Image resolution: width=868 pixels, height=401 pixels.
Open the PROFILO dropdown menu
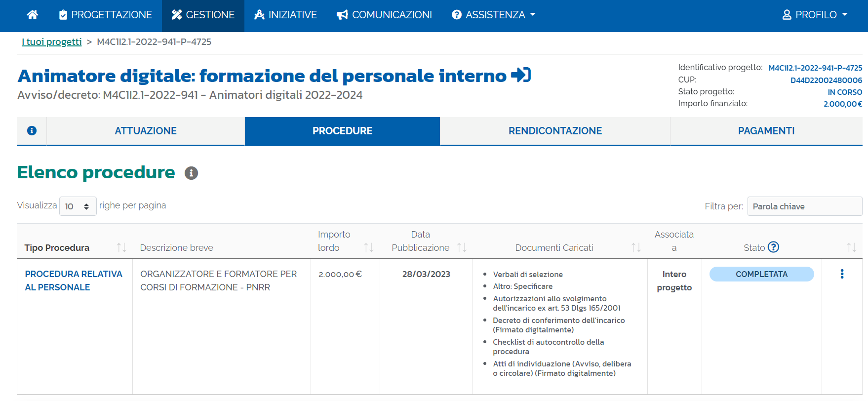coord(815,15)
